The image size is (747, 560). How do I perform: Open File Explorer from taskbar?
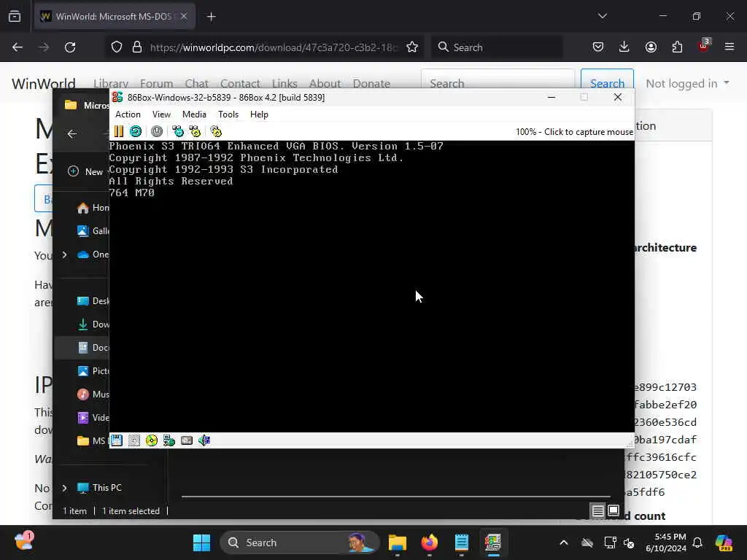coord(398,542)
